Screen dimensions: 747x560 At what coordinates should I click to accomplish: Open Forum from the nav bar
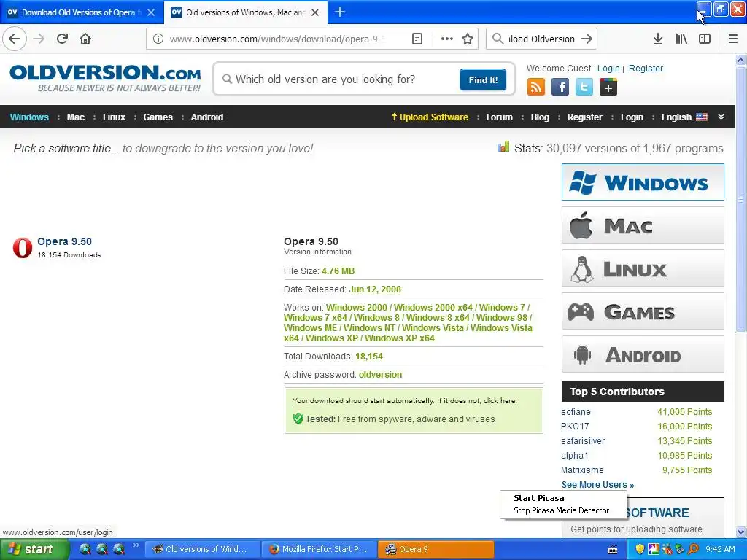pos(499,117)
